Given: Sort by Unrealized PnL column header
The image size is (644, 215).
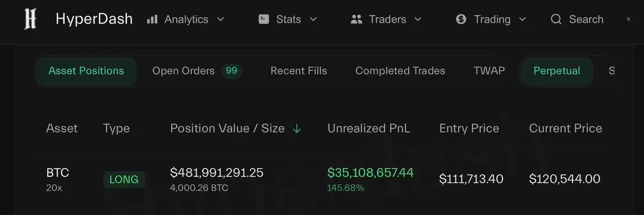Looking at the screenshot, I should [368, 129].
